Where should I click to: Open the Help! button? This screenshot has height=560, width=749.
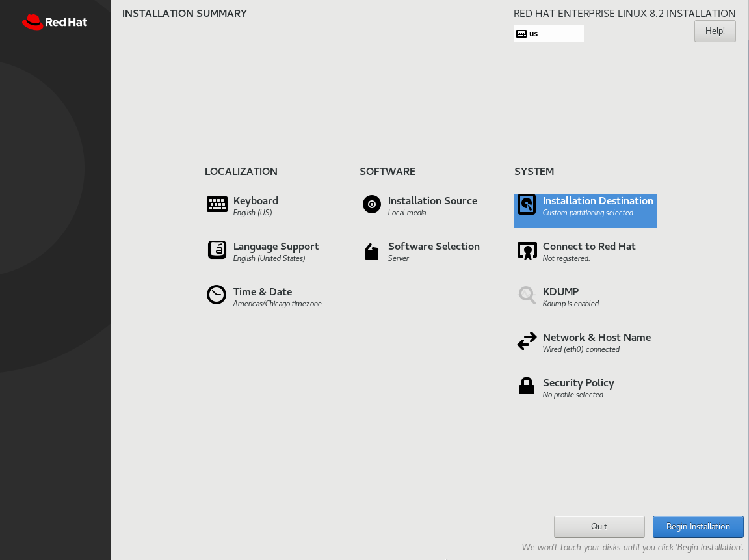click(715, 31)
